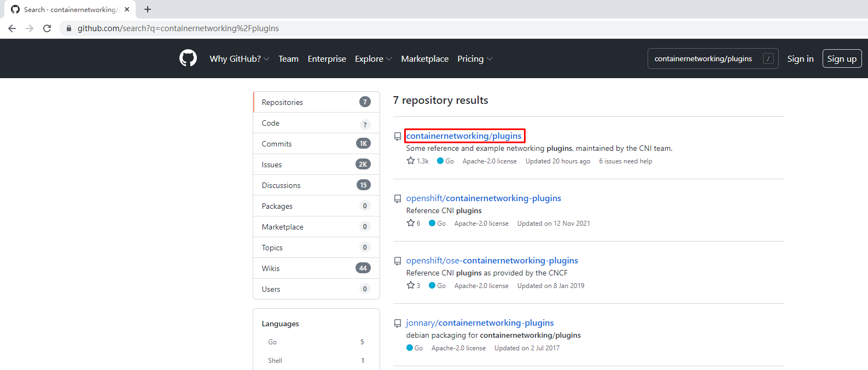Click star icon of openshift/containernetworking-plugins

click(x=411, y=223)
